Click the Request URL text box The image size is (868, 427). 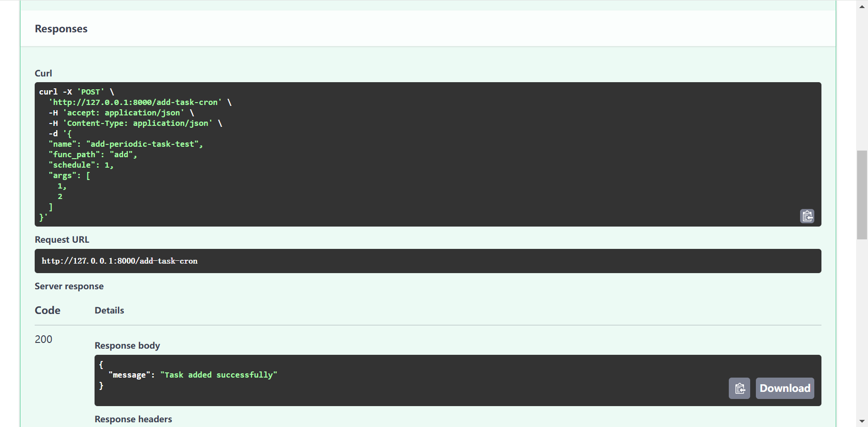coord(428,261)
